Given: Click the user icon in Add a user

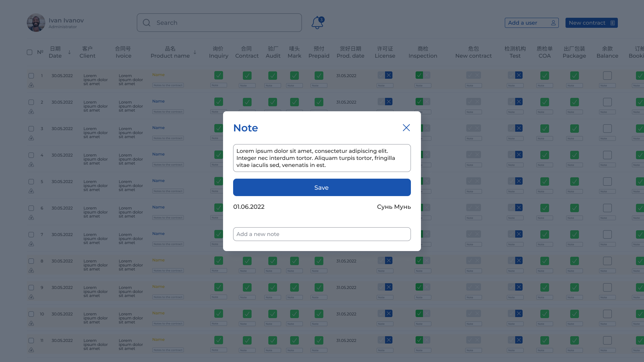Looking at the screenshot, I should tap(553, 23).
